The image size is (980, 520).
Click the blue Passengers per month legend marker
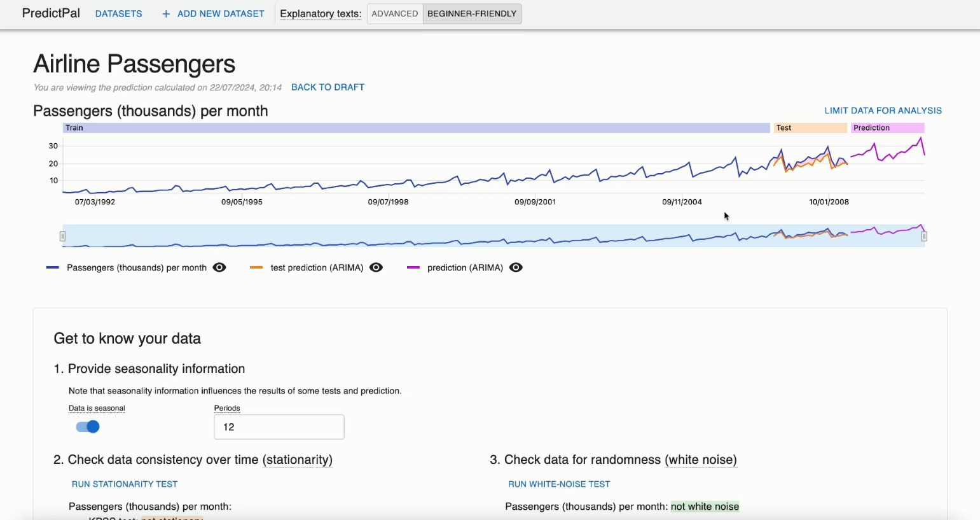click(x=53, y=267)
